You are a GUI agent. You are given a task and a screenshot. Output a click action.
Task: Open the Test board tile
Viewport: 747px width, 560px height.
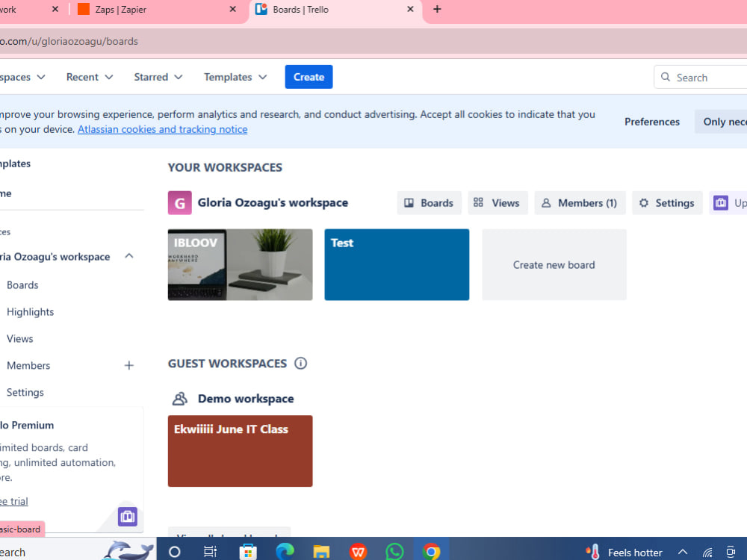tap(397, 265)
